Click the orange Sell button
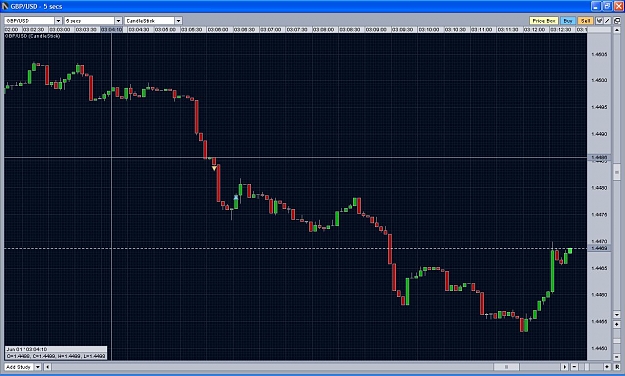Viewport: 625px width, 376px height. click(x=586, y=21)
